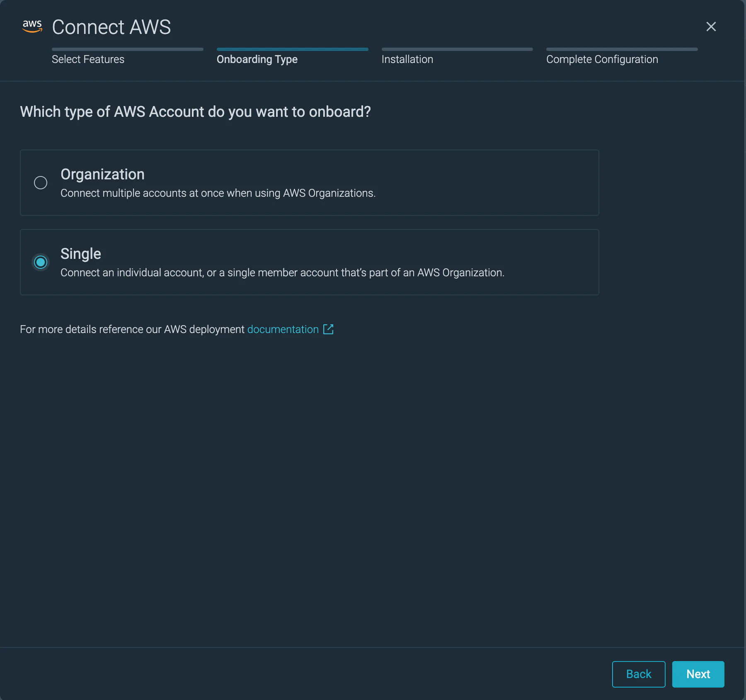Select the Organization radio button
This screenshot has height=700, width=746.
(41, 183)
